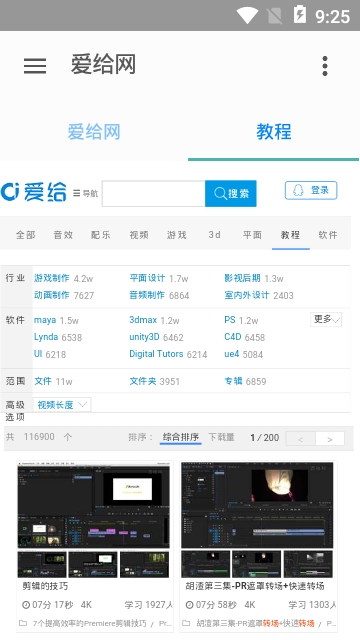The image size is (360, 640).
Task: Open the 胡渣第三集 folder path link
Action: [256, 623]
